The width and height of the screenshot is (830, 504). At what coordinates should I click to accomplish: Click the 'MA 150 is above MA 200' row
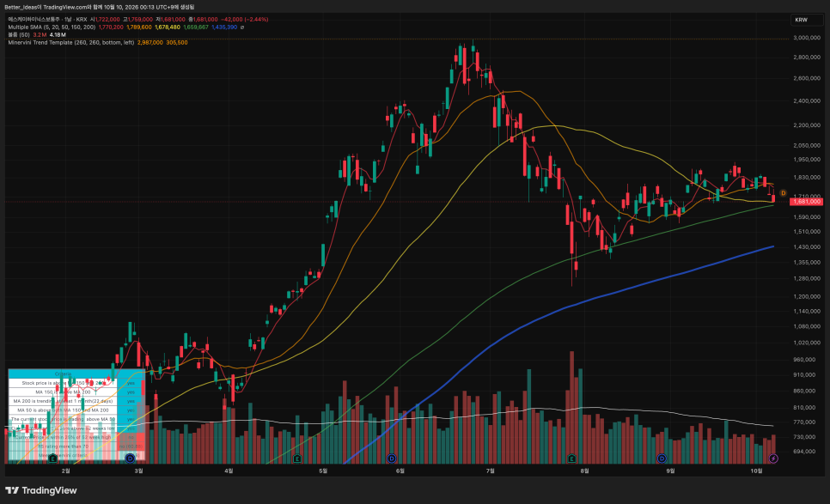click(63, 392)
